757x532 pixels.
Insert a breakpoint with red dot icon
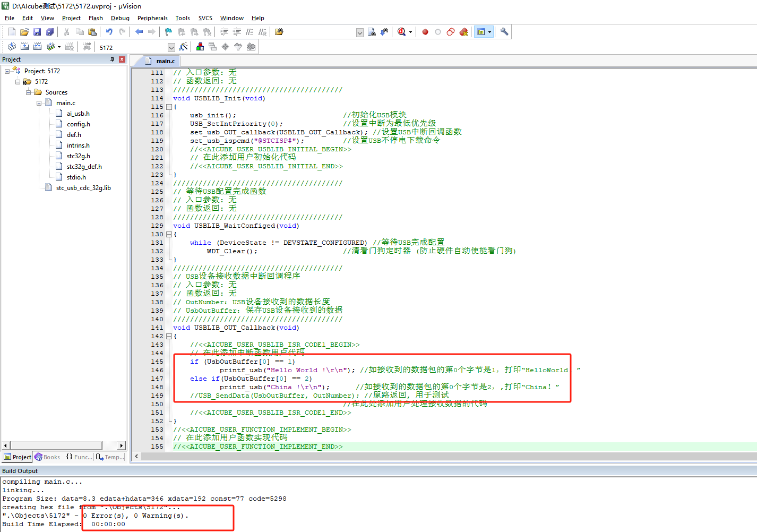[425, 32]
